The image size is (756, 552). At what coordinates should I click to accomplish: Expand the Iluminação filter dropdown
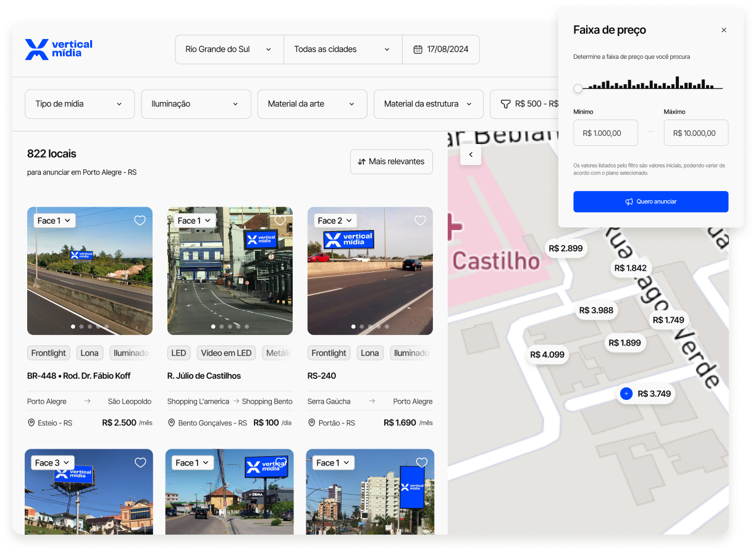coord(196,104)
